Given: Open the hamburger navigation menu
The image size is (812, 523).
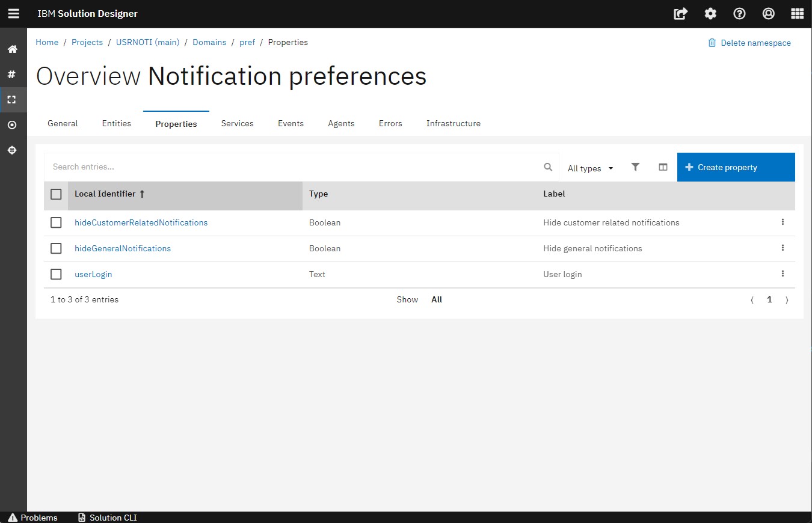Looking at the screenshot, I should (x=13, y=14).
